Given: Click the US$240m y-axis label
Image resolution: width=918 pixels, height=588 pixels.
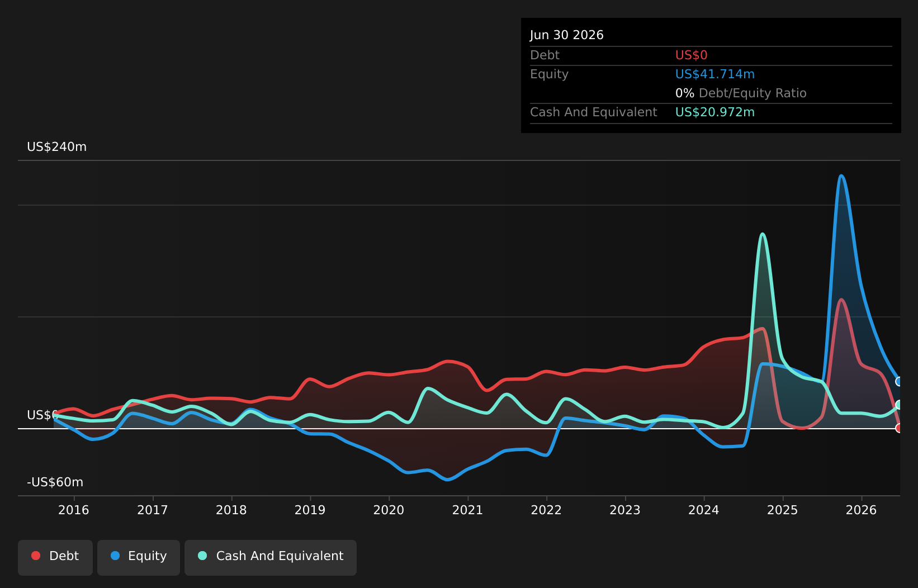Looking at the screenshot, I should pyautogui.click(x=57, y=147).
